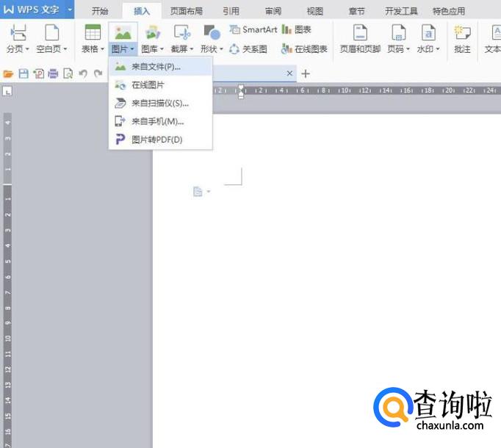501x448 pixels.
Task: Choose 来自文件(P) from picture menu
Action: 155,67
